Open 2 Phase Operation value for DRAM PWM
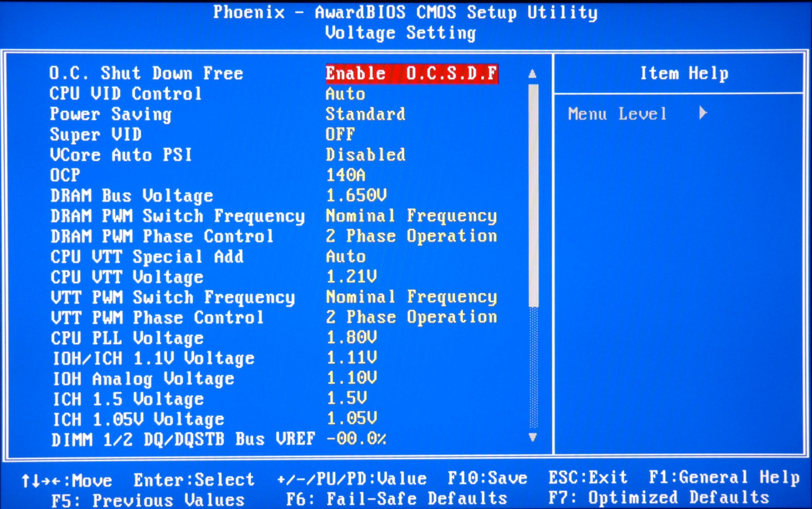 click(x=411, y=236)
